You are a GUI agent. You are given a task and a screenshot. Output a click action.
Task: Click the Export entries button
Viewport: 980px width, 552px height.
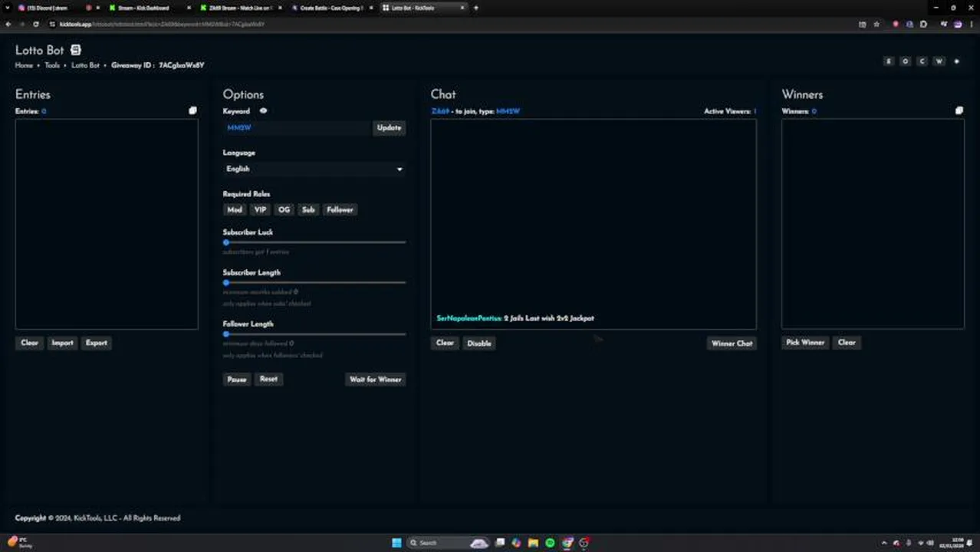[97, 343]
